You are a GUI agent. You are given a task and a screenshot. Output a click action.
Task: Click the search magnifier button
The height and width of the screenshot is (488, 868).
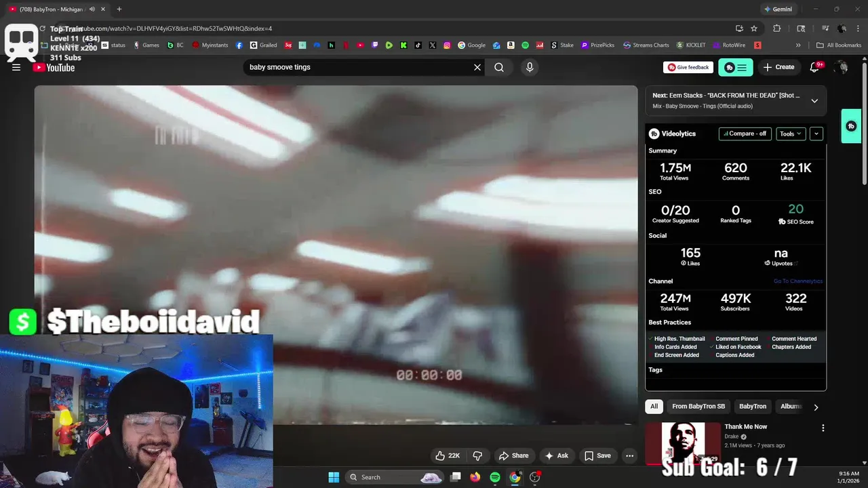point(499,67)
